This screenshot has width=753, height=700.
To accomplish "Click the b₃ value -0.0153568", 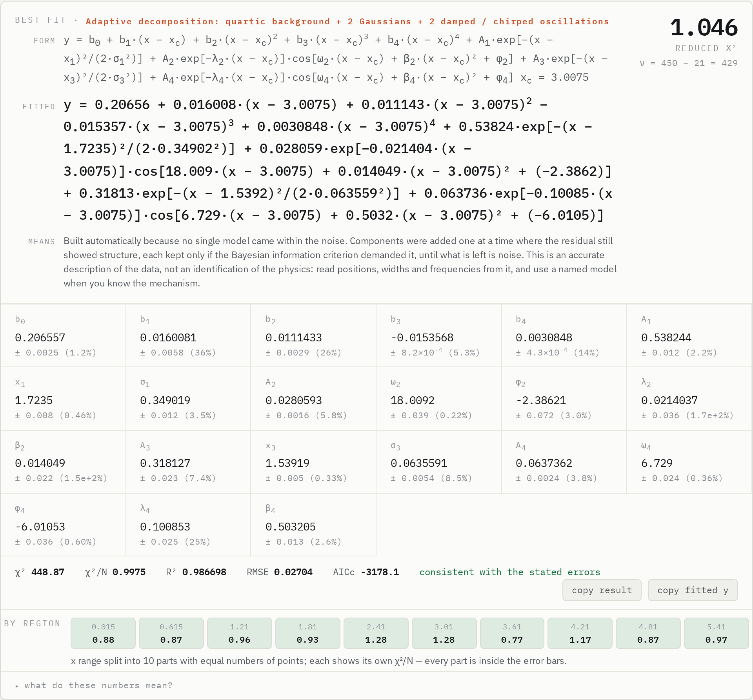I will coord(422,338).
